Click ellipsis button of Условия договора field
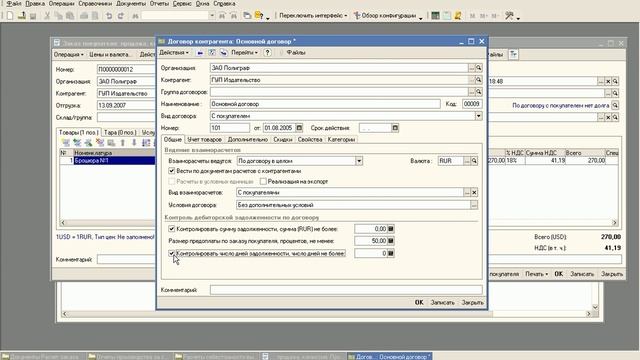The width and height of the screenshot is (640, 360). [473, 205]
